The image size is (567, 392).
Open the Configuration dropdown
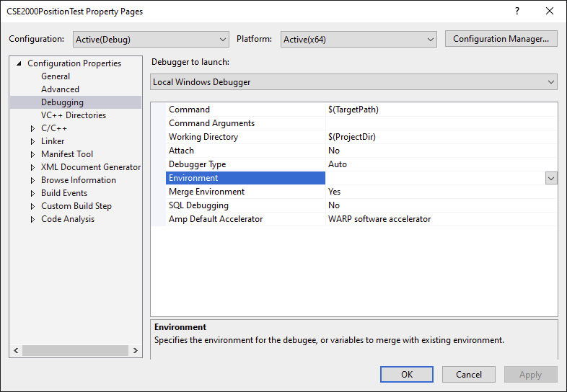(x=151, y=40)
